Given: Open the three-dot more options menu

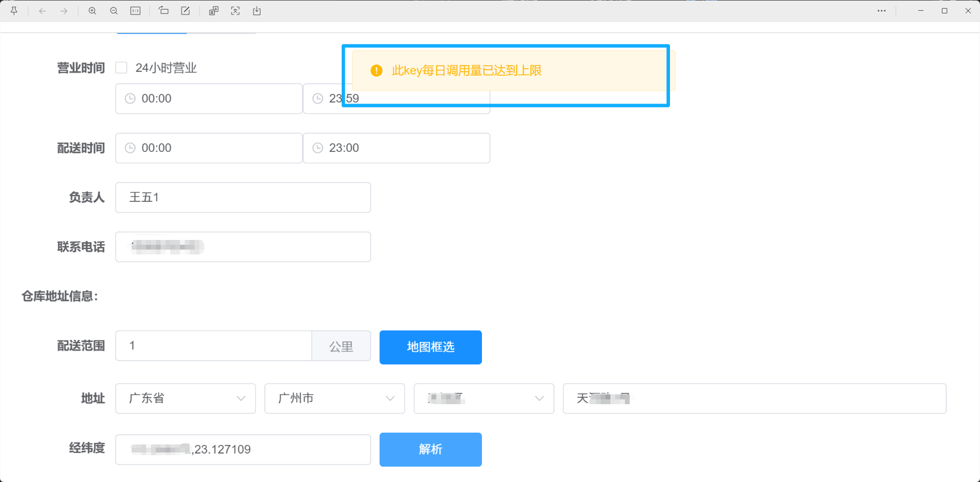Looking at the screenshot, I should [882, 11].
